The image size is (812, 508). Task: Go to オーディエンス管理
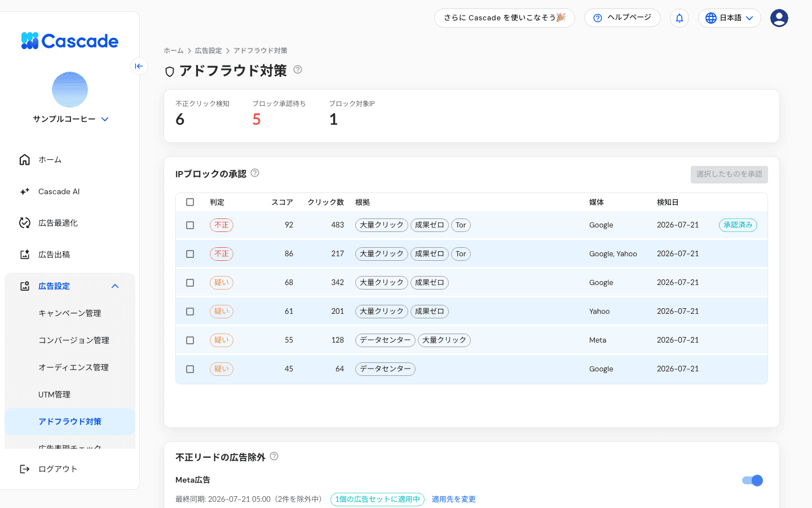click(70, 367)
